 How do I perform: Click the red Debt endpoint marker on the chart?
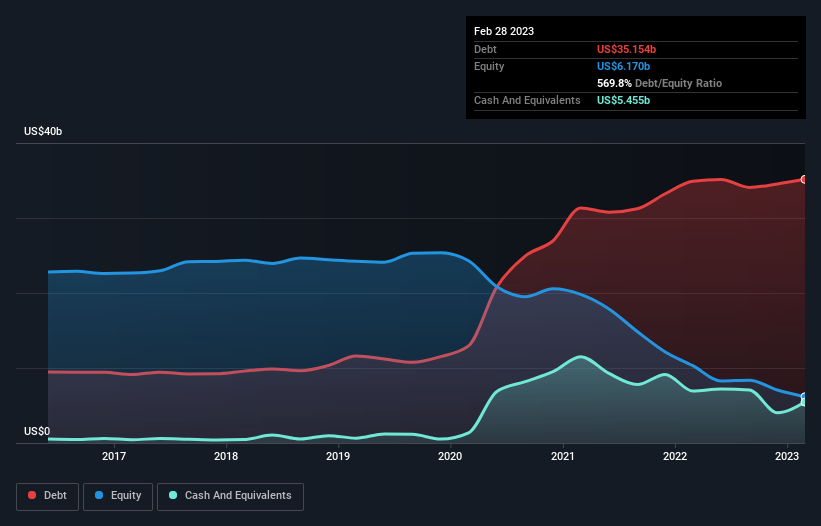tap(804, 180)
